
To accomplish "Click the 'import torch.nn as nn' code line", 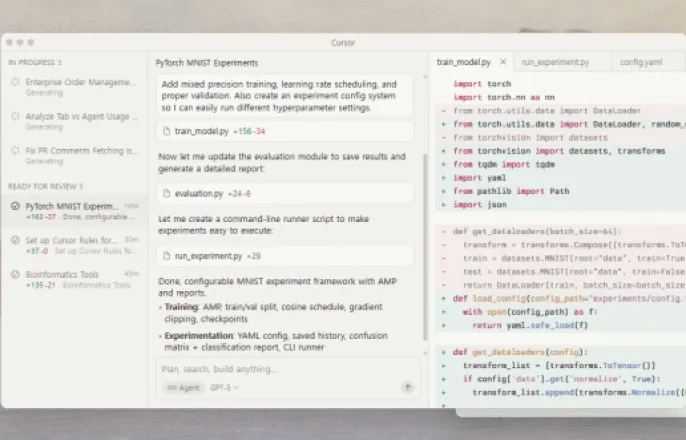I will [x=504, y=97].
